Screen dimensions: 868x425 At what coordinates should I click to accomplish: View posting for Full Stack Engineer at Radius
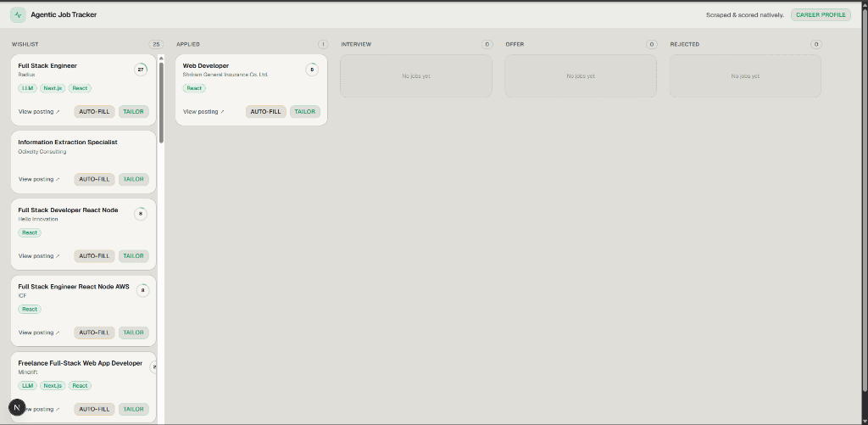[39, 112]
